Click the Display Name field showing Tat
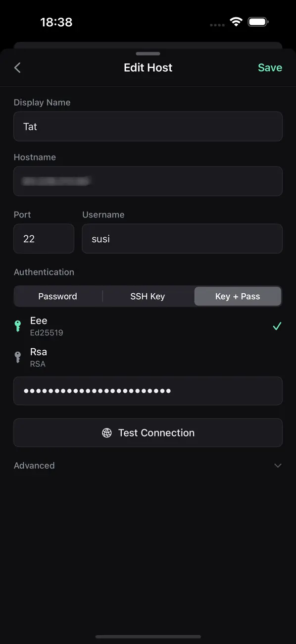296x644 pixels. click(148, 126)
